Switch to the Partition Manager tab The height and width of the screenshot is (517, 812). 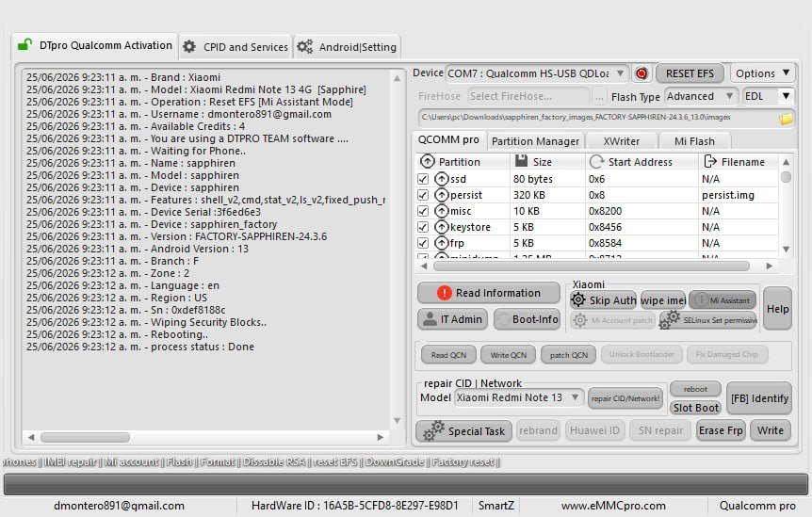tap(535, 141)
